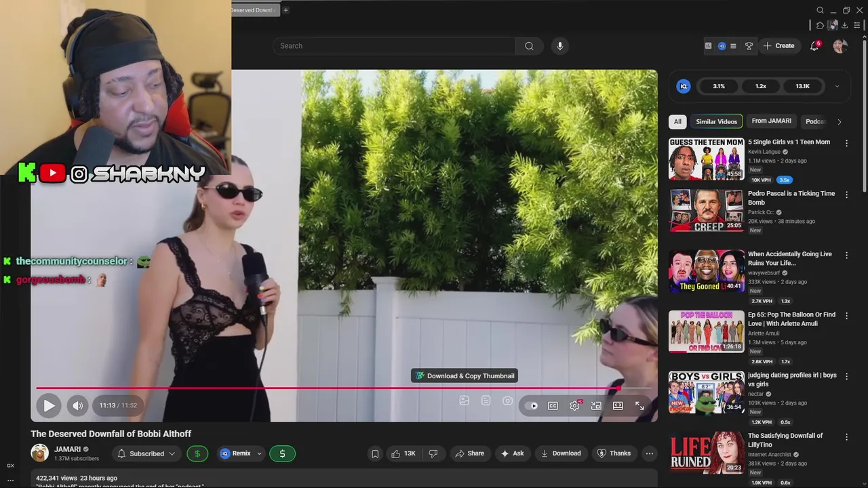Like the video with 13K likes
Image resolution: width=868 pixels, height=488 pixels.
[x=402, y=453]
